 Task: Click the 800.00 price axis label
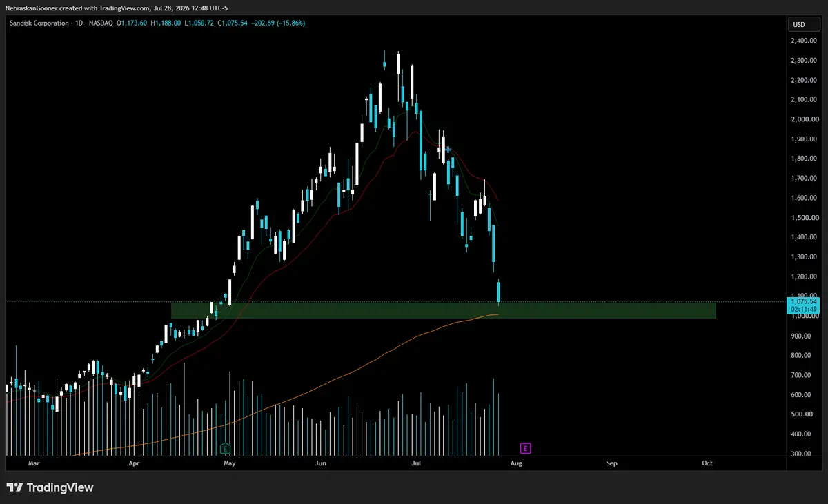(802, 356)
